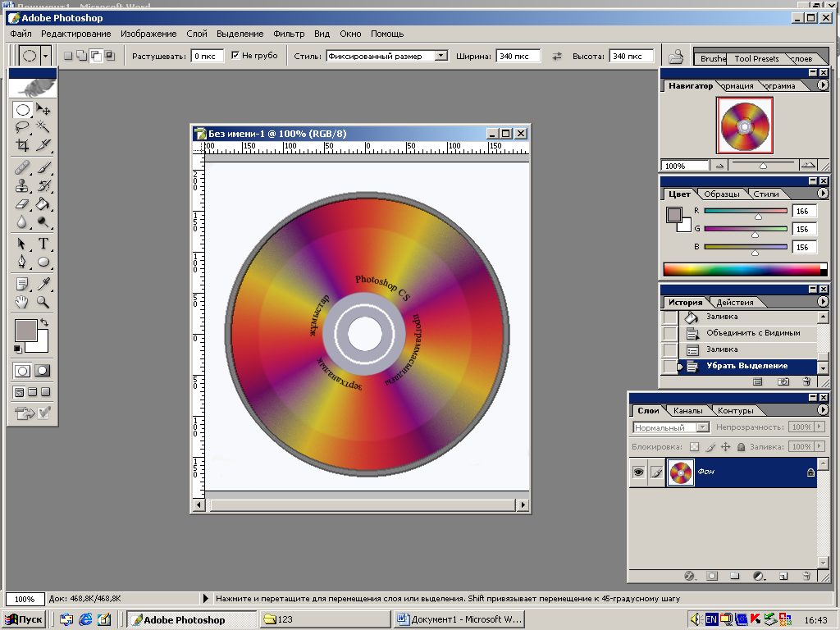
Task: Select the Eyedropper tool
Action: pos(43,284)
